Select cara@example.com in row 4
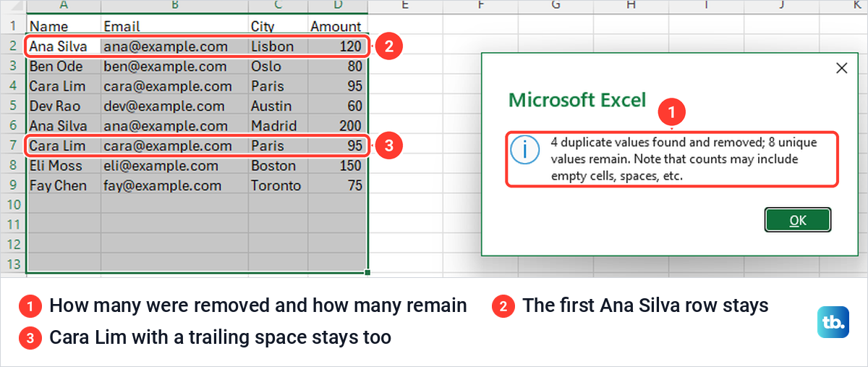Screen dimensions: 868x367 click(174, 86)
